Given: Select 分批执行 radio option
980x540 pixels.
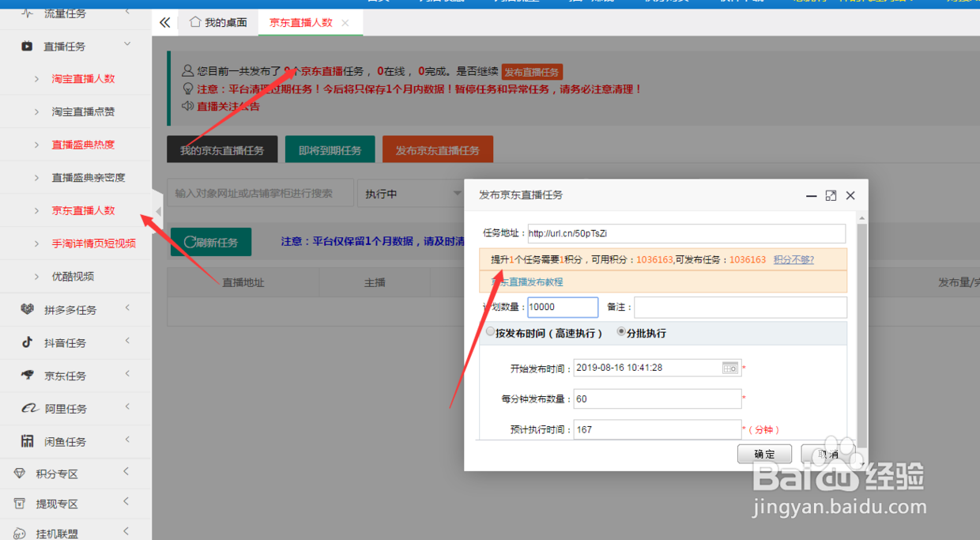Looking at the screenshot, I should (x=621, y=332).
